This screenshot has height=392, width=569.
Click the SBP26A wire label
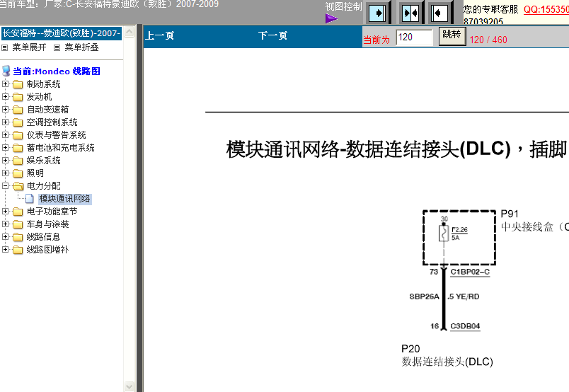coord(424,296)
